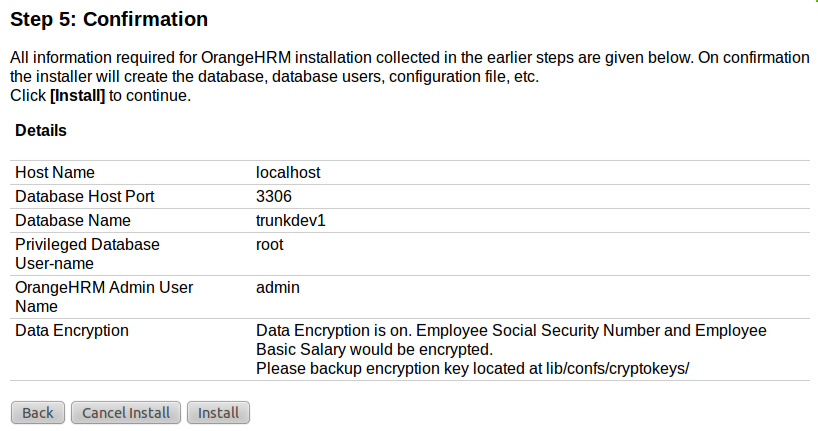Click the Database Name label
Image resolution: width=818 pixels, height=431 pixels.
(x=73, y=220)
